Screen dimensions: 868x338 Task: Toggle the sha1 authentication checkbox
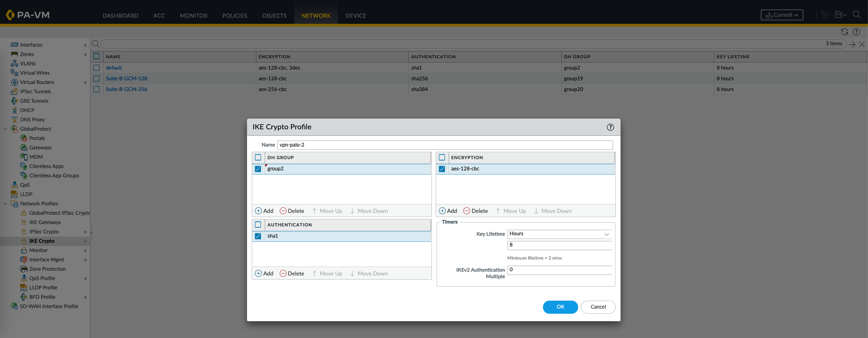click(258, 236)
